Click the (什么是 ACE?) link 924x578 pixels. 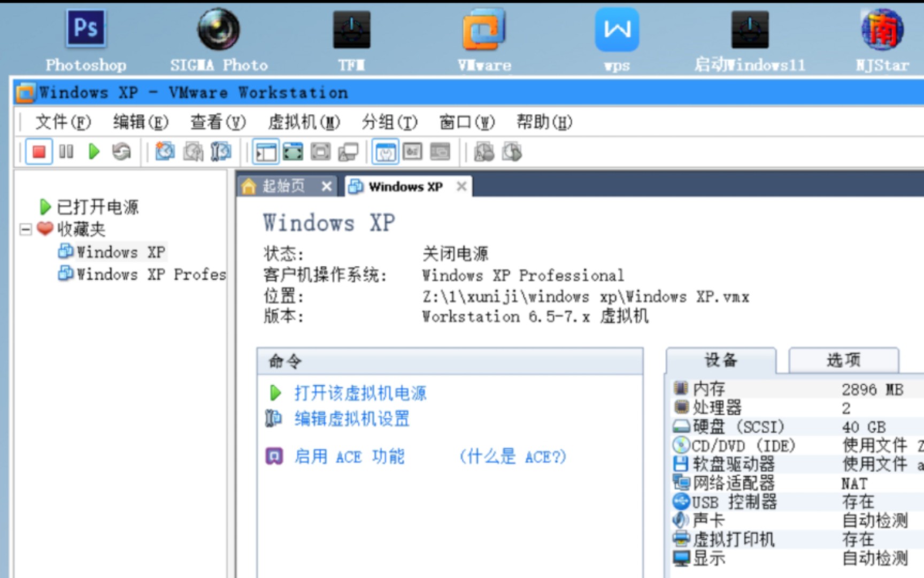point(512,457)
